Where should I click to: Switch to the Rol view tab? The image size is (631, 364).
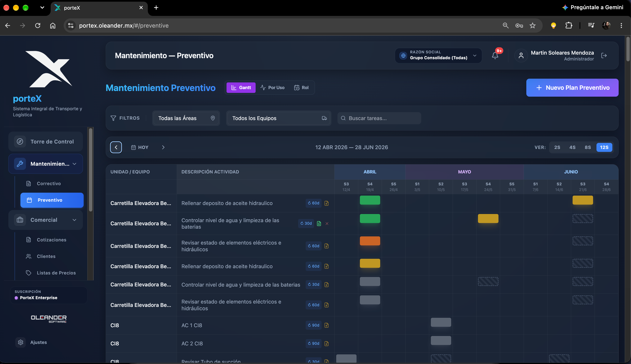pos(301,87)
